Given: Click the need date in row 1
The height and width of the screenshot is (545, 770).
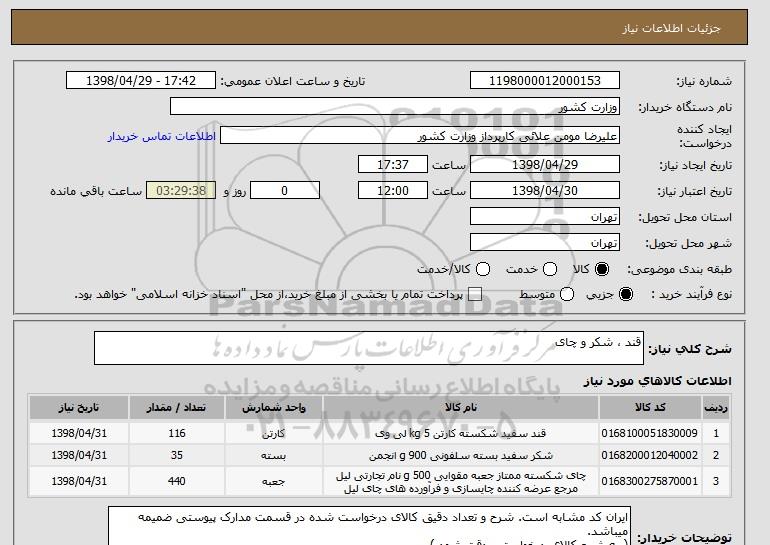Looking at the screenshot, I should pyautogui.click(x=79, y=433).
